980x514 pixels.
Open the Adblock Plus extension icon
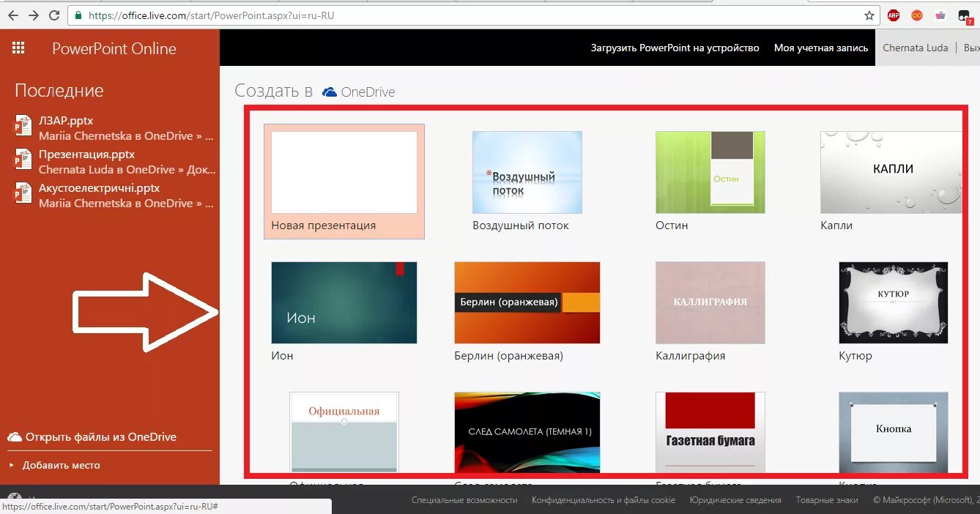[x=894, y=15]
